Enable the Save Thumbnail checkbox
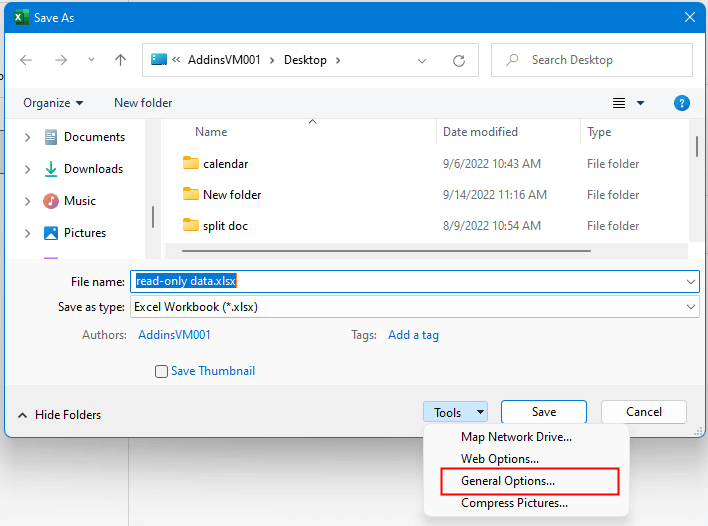The width and height of the screenshot is (708, 526). [x=161, y=372]
